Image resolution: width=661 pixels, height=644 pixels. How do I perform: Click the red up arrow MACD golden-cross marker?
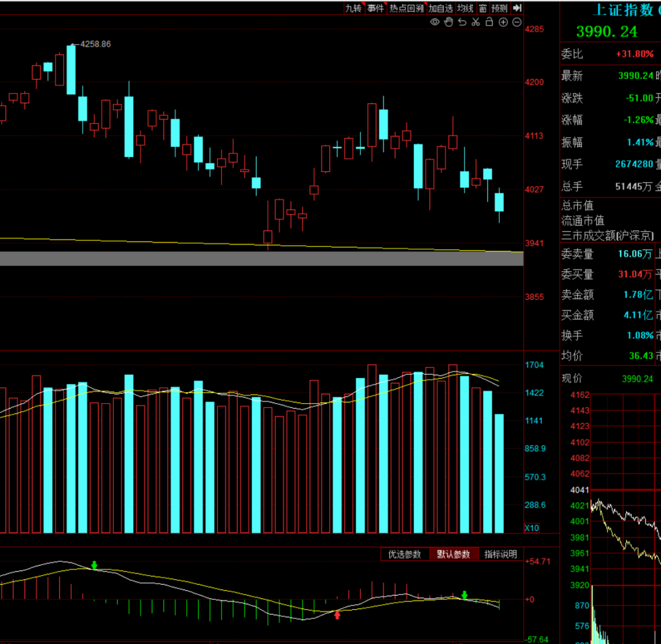pyautogui.click(x=337, y=615)
